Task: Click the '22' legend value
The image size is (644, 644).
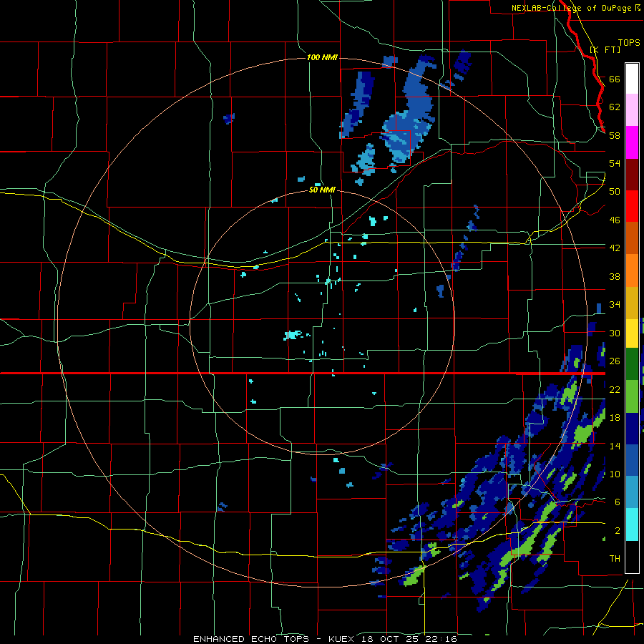Action: [615, 389]
